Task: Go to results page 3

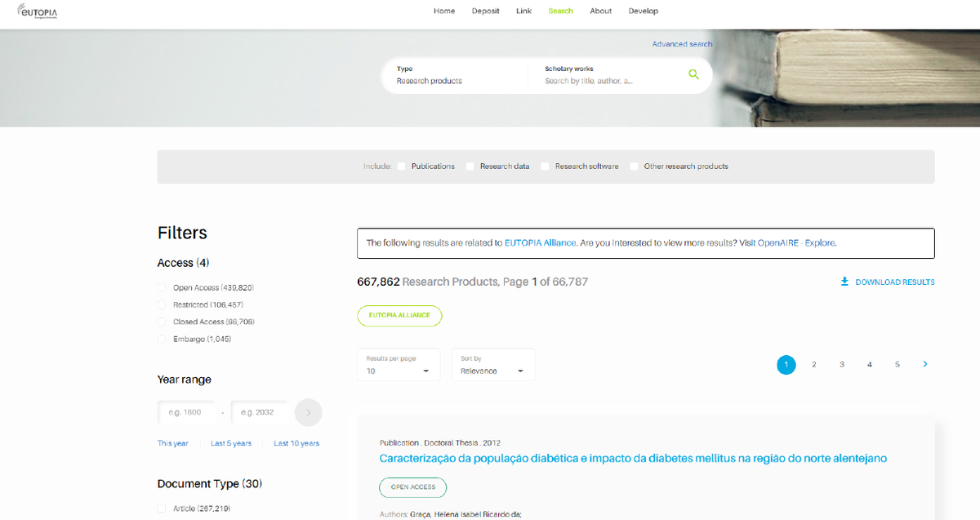Action: click(x=841, y=364)
